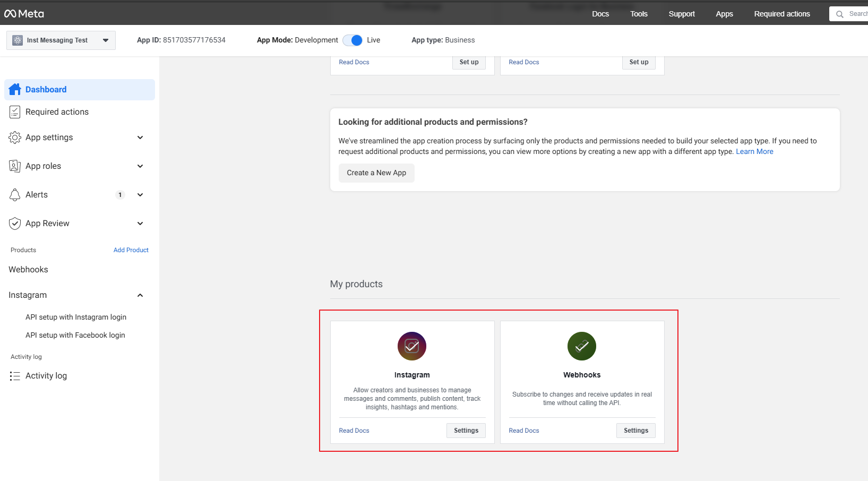
Task: Click the app gear icon beside Inst Messaging Test
Action: (x=18, y=40)
